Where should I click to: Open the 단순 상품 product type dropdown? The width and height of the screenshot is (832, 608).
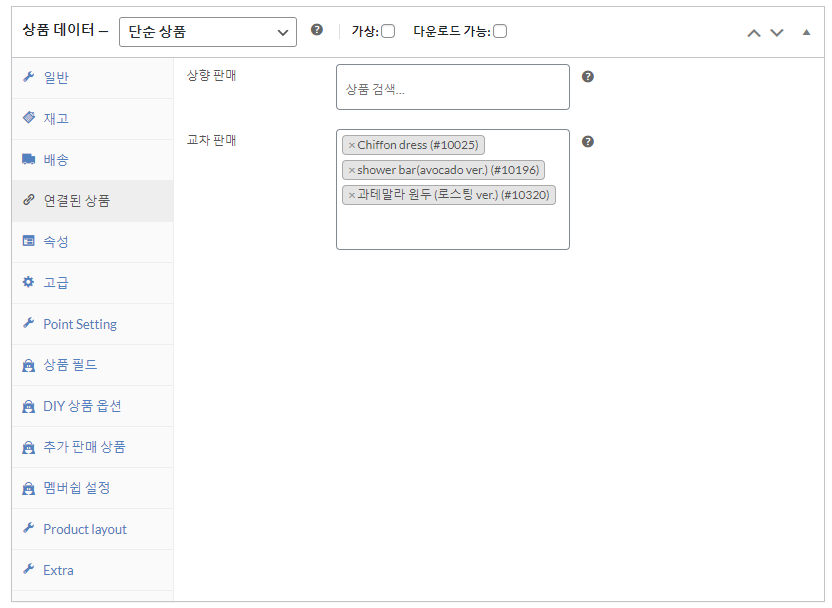point(207,31)
